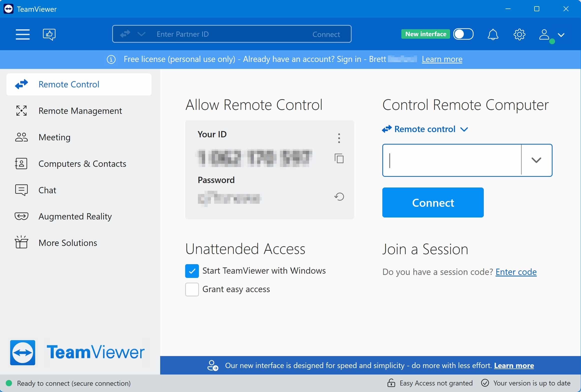The height and width of the screenshot is (392, 581).
Task: Click 'Your version is up to date' text
Action: tap(532, 383)
